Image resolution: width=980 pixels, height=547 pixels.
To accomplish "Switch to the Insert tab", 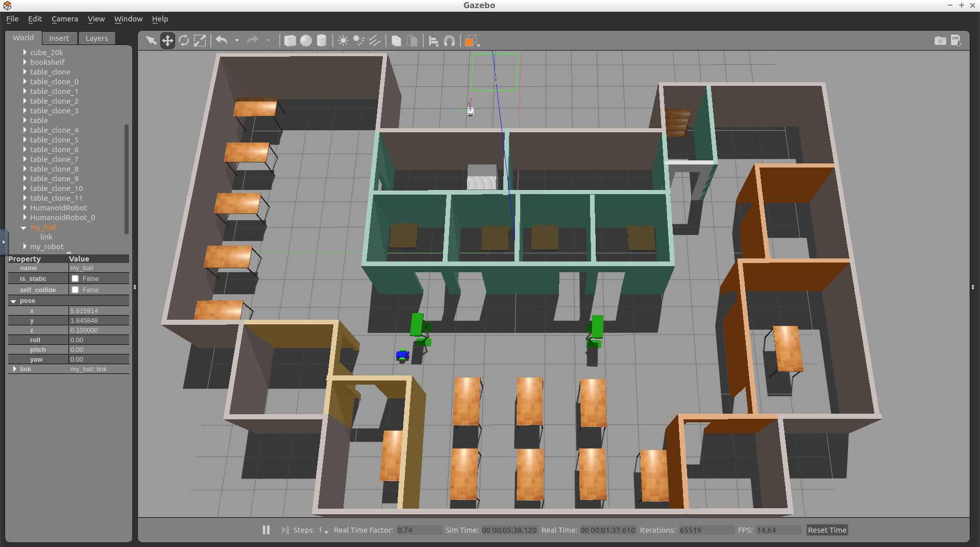I will 59,38.
